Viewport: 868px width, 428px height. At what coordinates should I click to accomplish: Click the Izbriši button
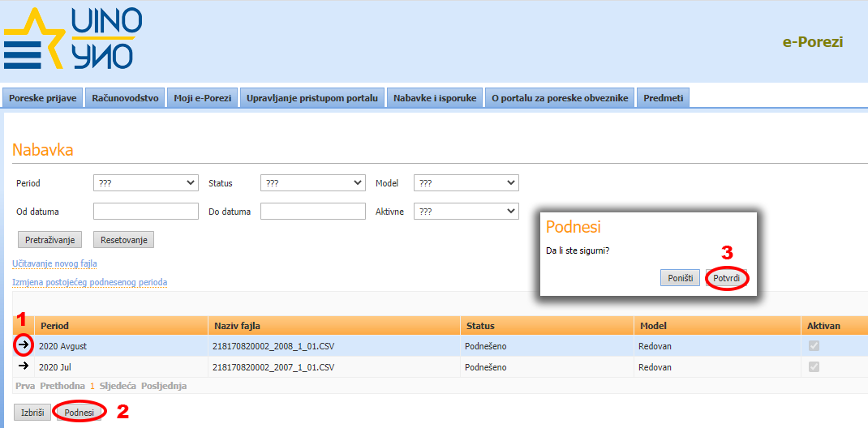(32, 413)
